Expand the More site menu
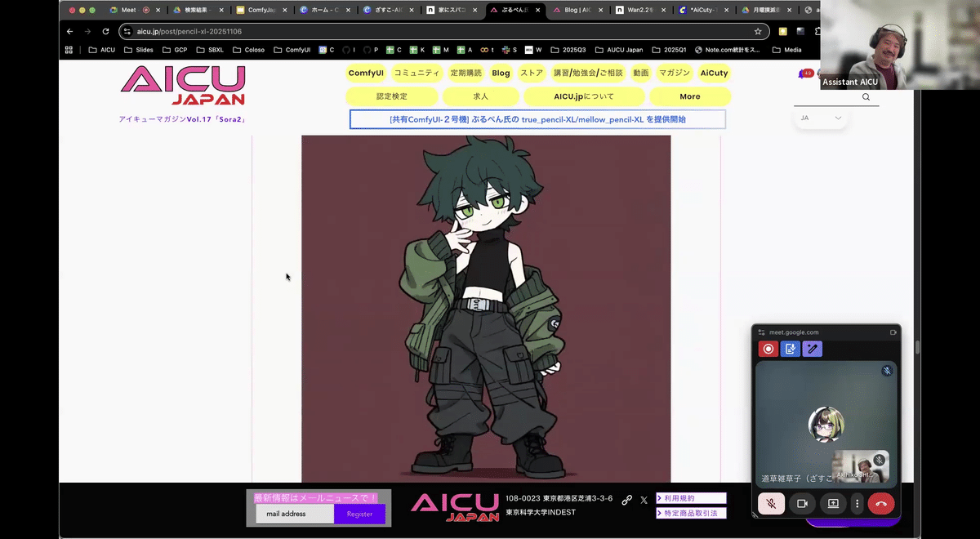 (x=690, y=96)
